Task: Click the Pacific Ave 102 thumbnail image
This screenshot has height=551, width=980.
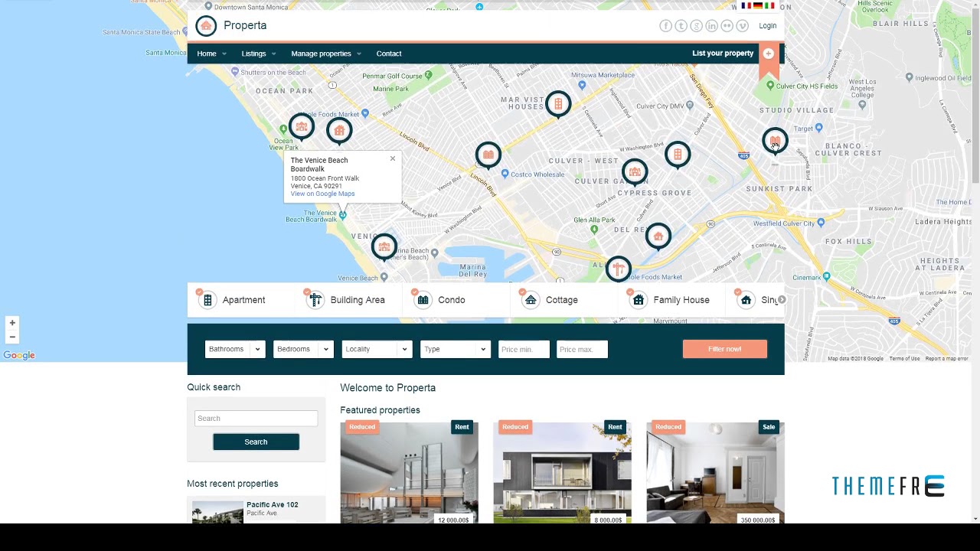Action: click(x=217, y=512)
